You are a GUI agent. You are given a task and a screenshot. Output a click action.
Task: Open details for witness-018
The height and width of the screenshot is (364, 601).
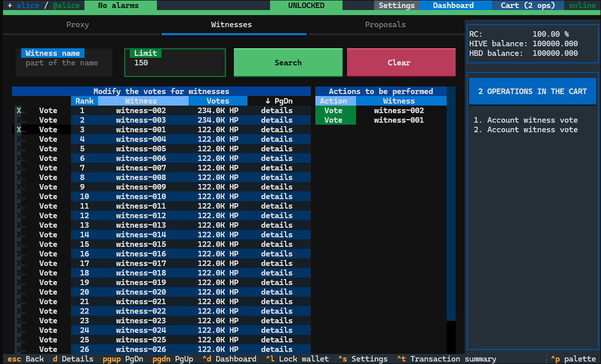(x=277, y=273)
